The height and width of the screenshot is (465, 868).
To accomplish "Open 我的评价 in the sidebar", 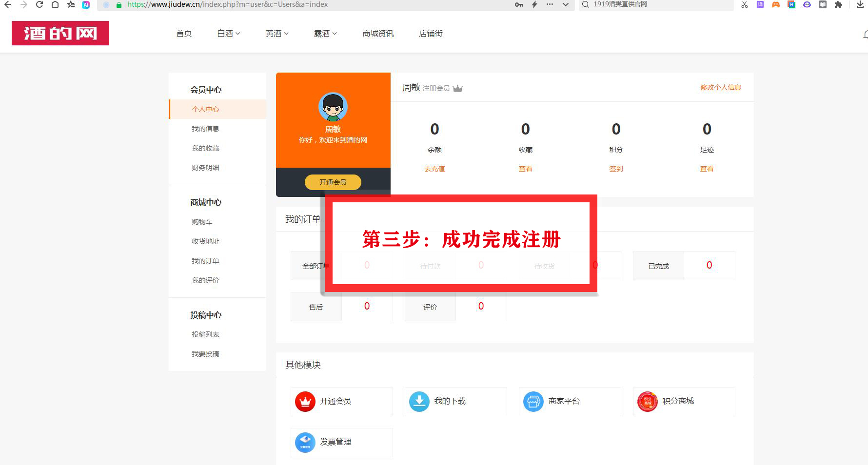I will [205, 280].
